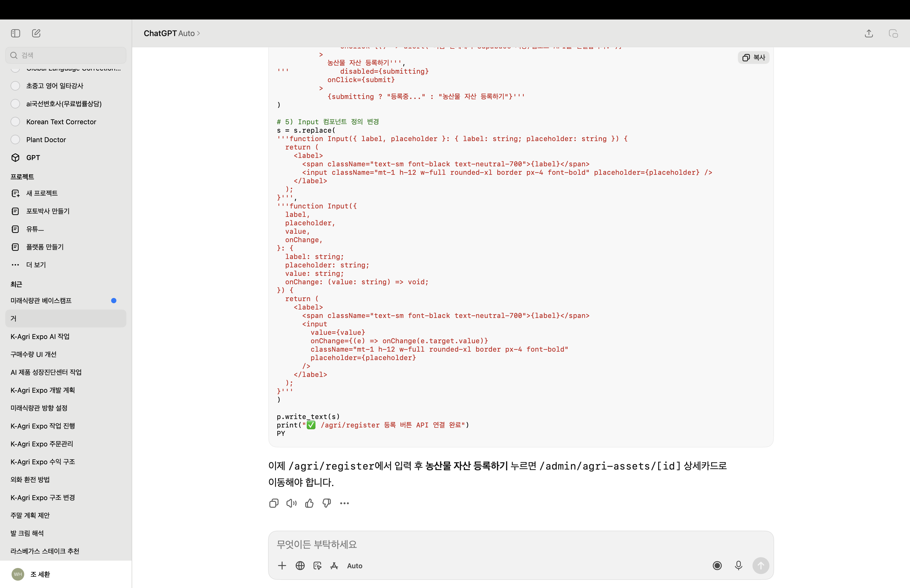Open the Auto mode dropdown in composer
This screenshot has width=910, height=588.
355,566
